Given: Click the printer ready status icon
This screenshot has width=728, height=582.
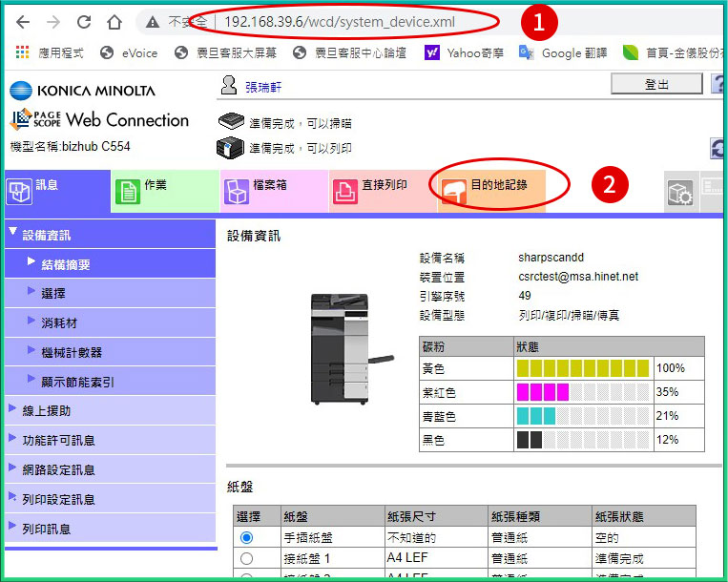Looking at the screenshot, I should (231, 148).
